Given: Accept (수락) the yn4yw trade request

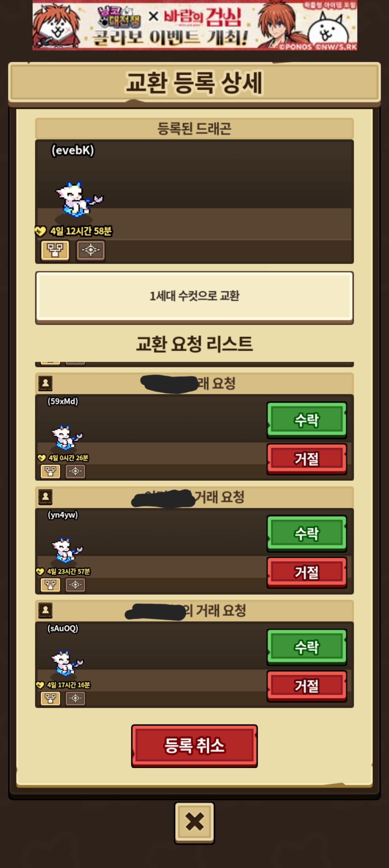Looking at the screenshot, I should click(307, 533).
